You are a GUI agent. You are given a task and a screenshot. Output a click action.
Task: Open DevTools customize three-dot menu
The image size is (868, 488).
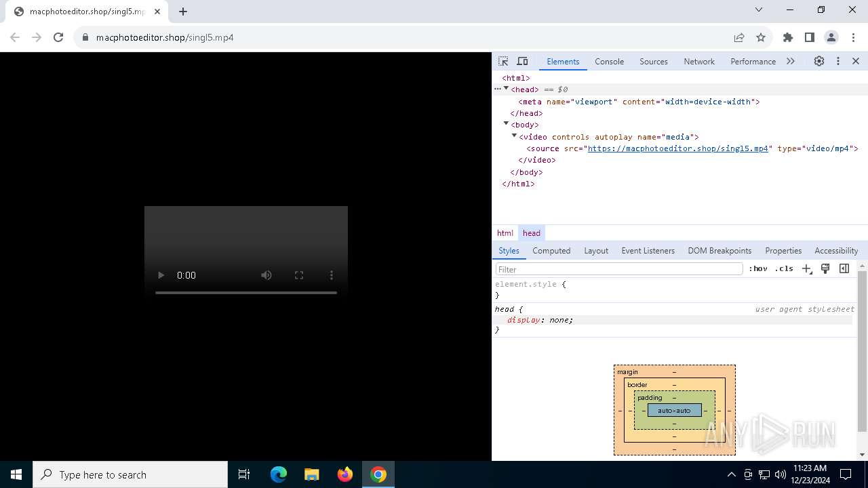[838, 61]
